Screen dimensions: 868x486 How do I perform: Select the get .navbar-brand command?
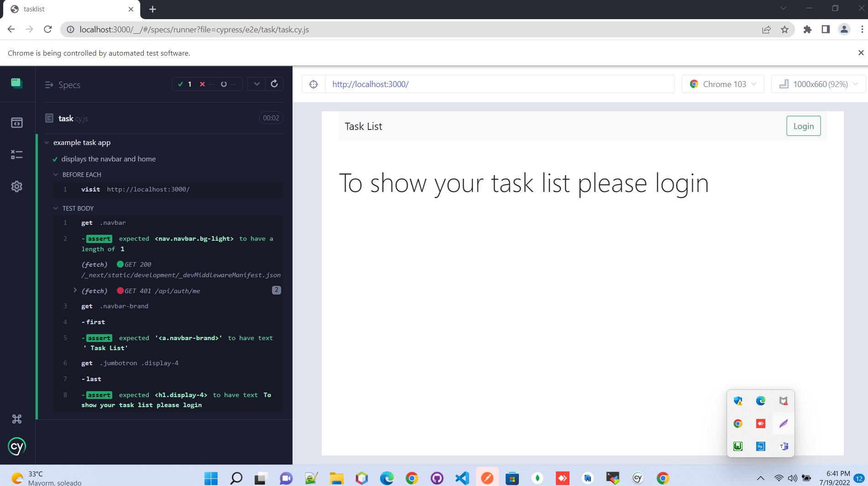[167, 306]
